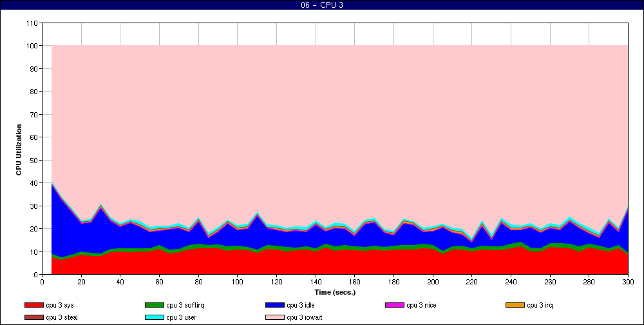This screenshot has height=325, width=644.
Task: Select the 'cpu 3 sys' legend label
Action: coord(60,305)
